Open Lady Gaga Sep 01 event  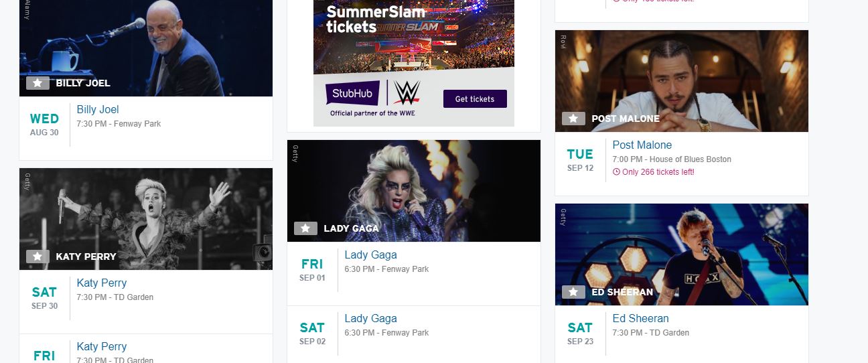pyautogui.click(x=370, y=255)
